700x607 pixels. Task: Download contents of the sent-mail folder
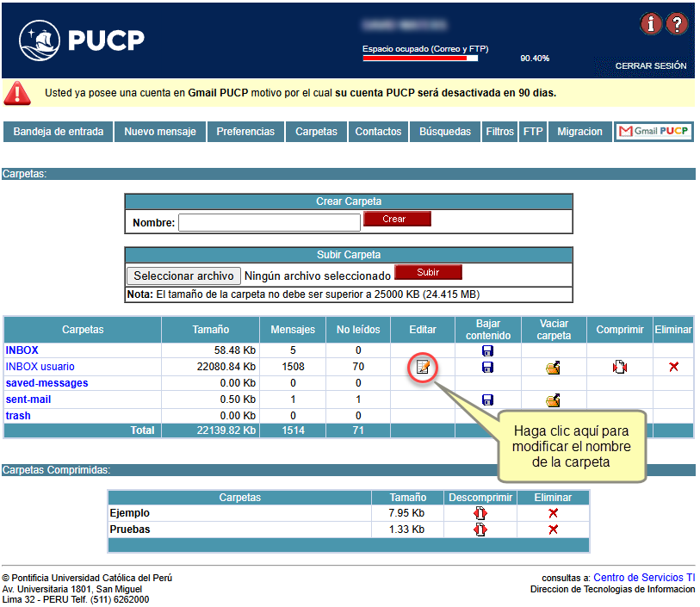487,400
